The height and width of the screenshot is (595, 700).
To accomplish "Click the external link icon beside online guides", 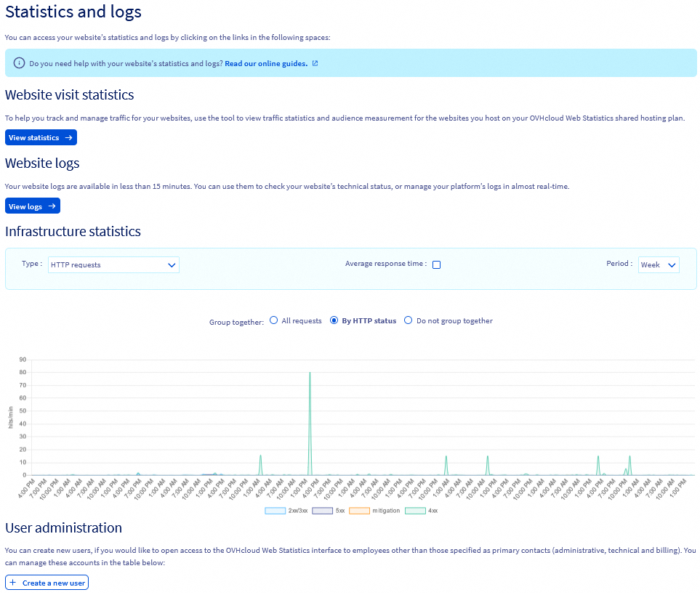I will 314,63.
